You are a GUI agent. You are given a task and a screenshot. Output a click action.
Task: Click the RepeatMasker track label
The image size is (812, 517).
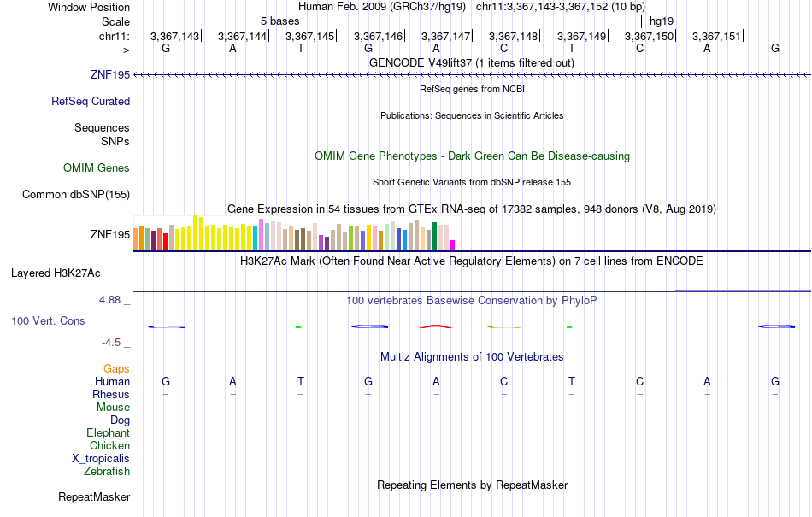[x=94, y=496]
